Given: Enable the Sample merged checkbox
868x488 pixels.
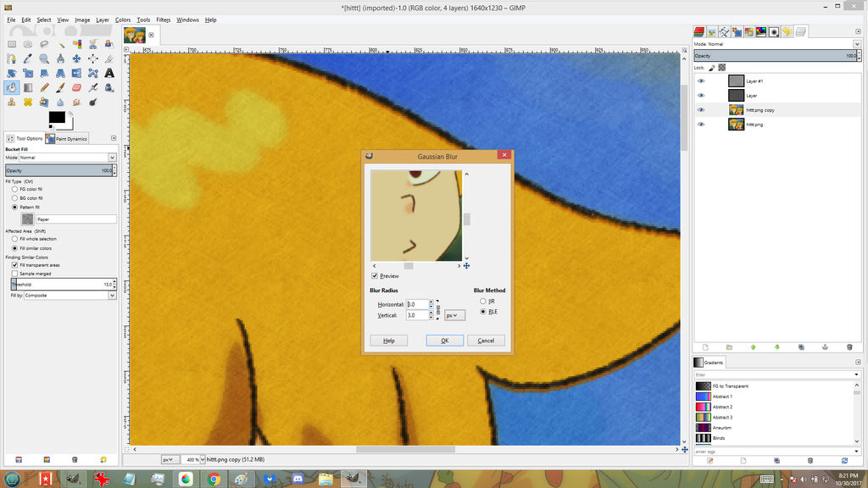Looking at the screenshot, I should (x=14, y=274).
